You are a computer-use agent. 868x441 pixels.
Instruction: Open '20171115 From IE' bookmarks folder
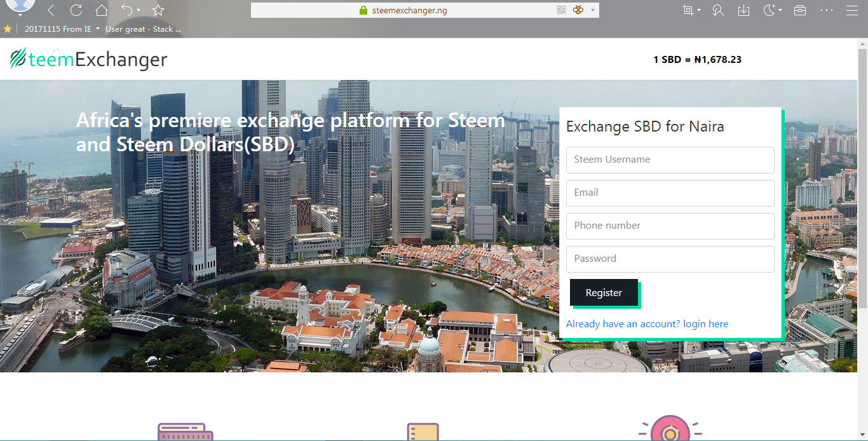58,29
